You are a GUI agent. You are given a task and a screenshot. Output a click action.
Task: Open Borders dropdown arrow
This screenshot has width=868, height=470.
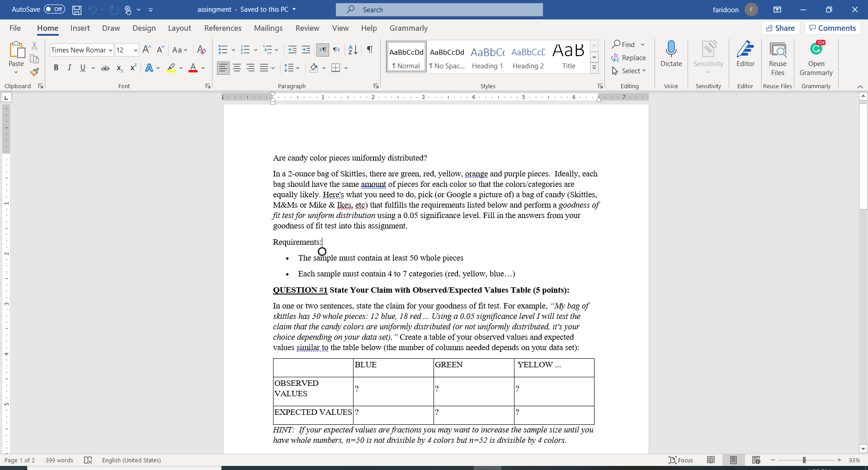[346, 68]
